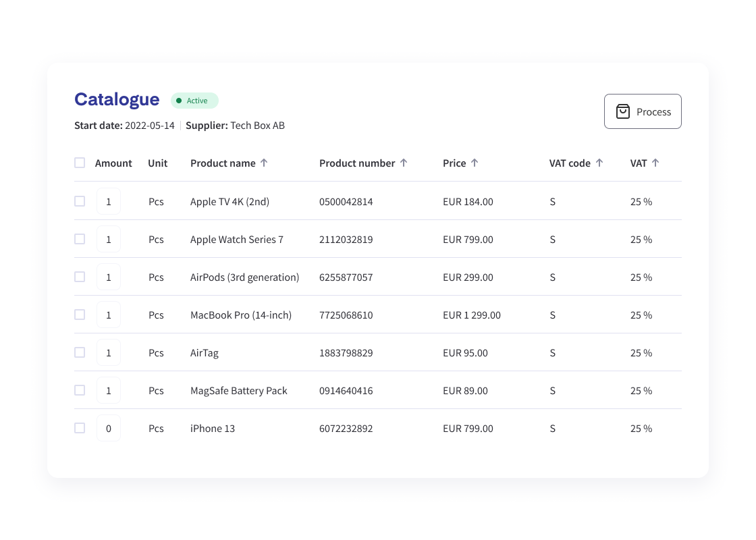This screenshot has height=540, width=756.
Task: Click the Product number column header
Action: [x=357, y=163]
